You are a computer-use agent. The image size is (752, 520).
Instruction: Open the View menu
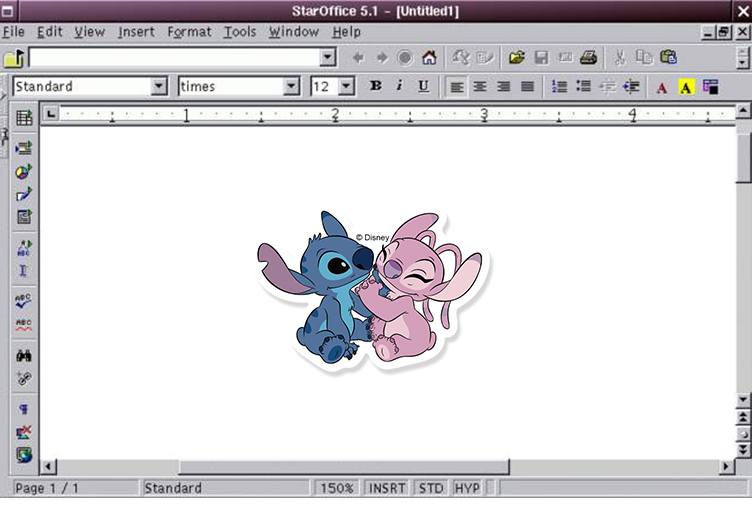[x=90, y=32]
